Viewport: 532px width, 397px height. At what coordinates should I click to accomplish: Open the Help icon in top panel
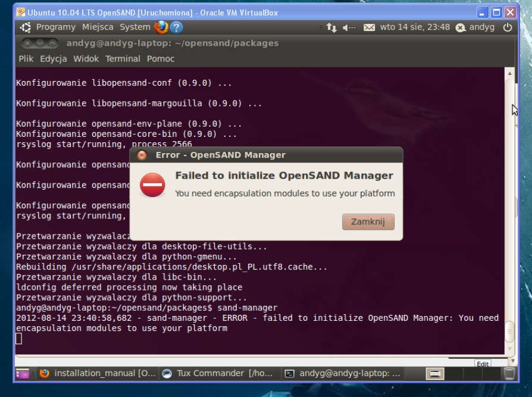pos(176,27)
